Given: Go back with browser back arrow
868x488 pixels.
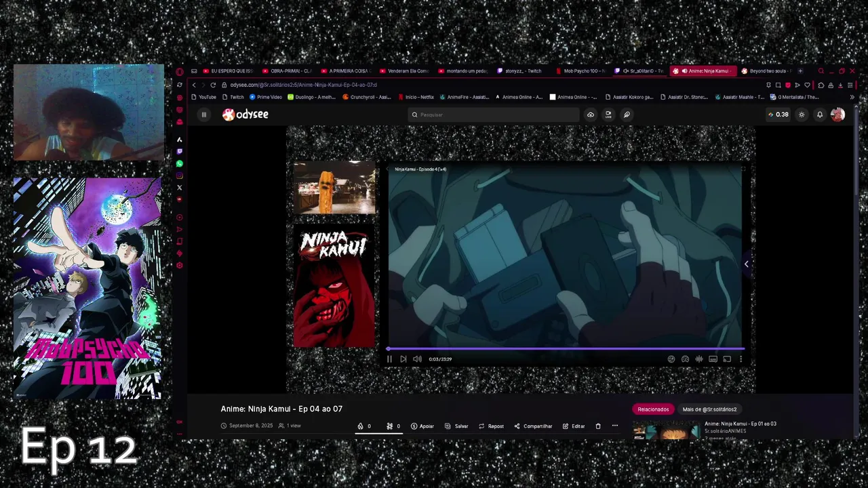Looking at the screenshot, I should tap(194, 85).
